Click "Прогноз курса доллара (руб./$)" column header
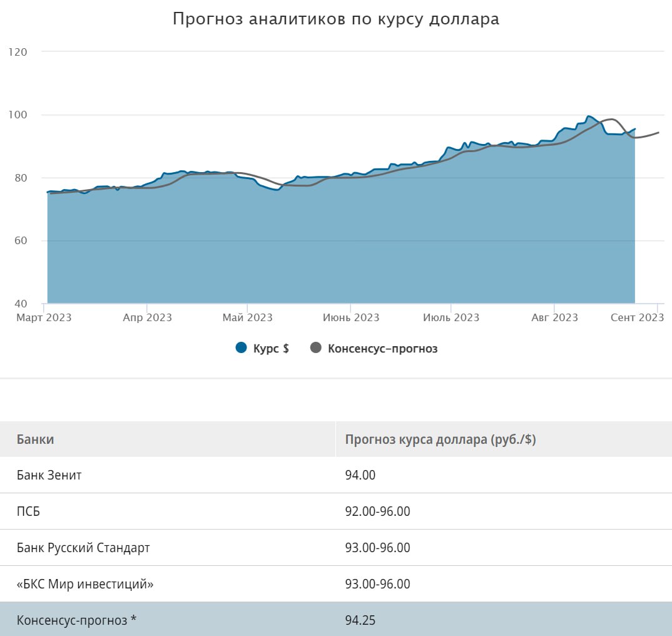Viewport: 672px width, 636px height. click(440, 439)
